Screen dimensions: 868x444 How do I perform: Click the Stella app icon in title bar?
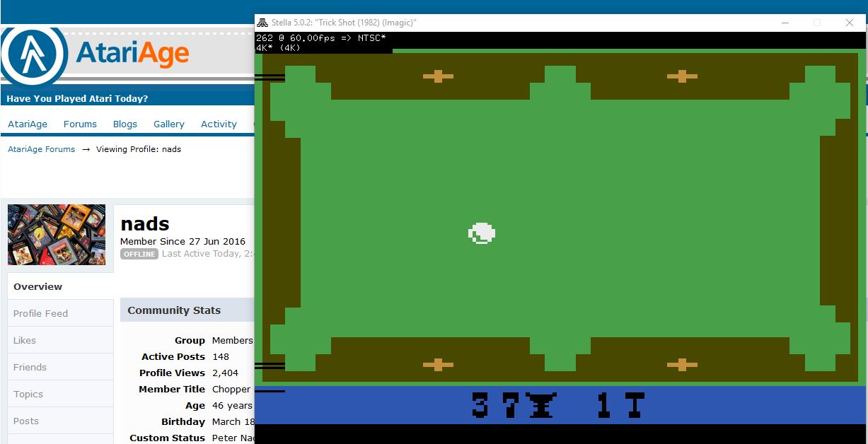tap(262, 23)
